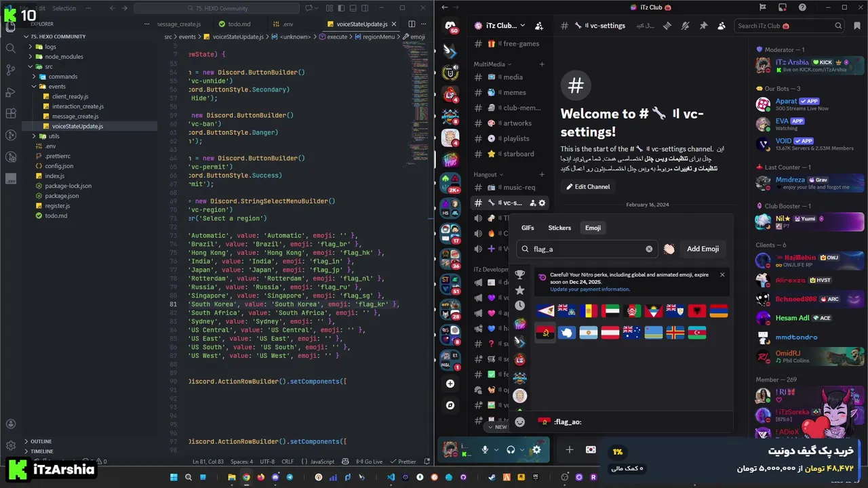
Task: Click Add a Server plus icon
Action: click(450, 384)
